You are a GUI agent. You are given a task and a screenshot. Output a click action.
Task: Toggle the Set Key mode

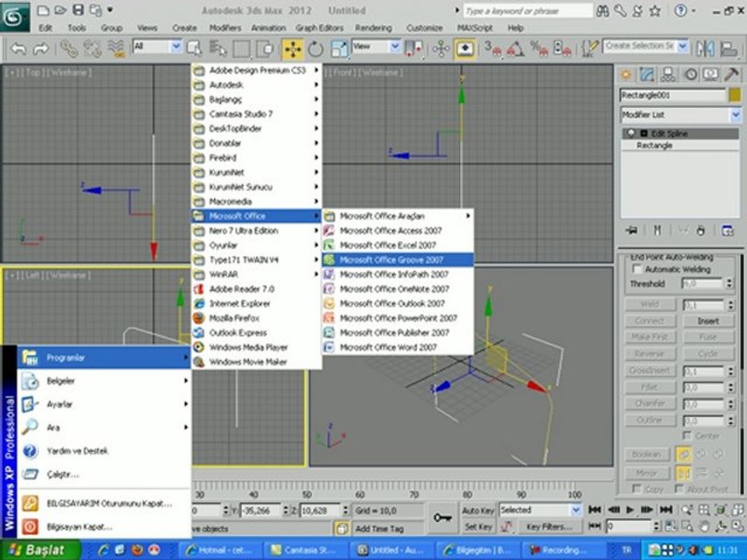479,527
